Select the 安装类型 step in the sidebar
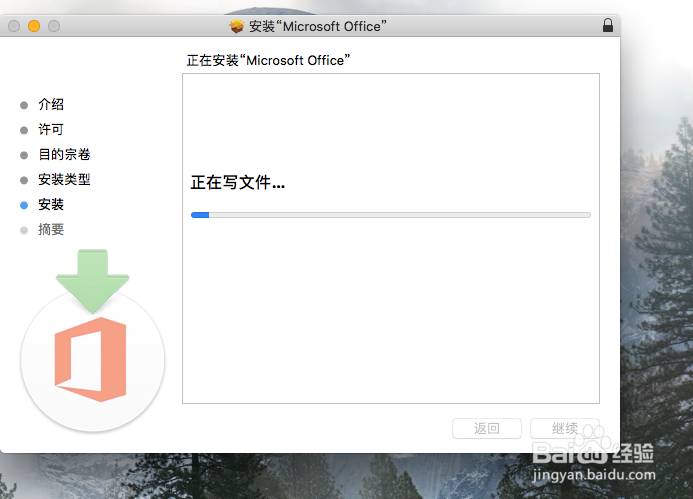The image size is (693, 499). [64, 179]
